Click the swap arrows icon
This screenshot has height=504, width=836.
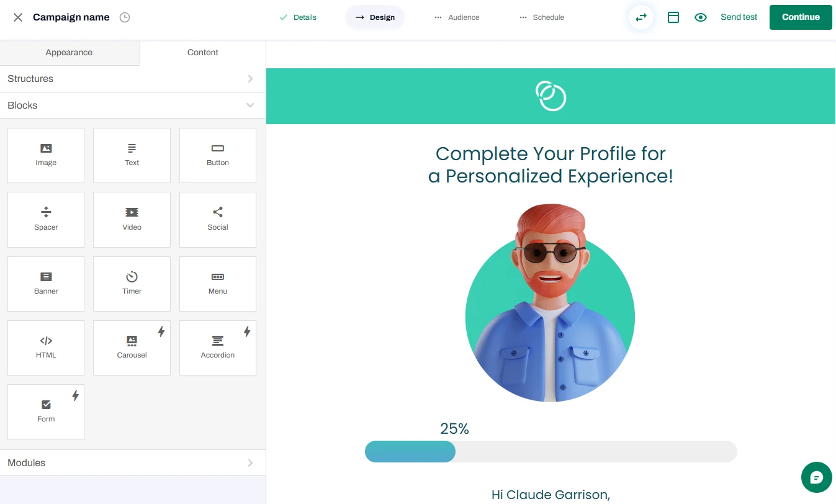(x=641, y=17)
